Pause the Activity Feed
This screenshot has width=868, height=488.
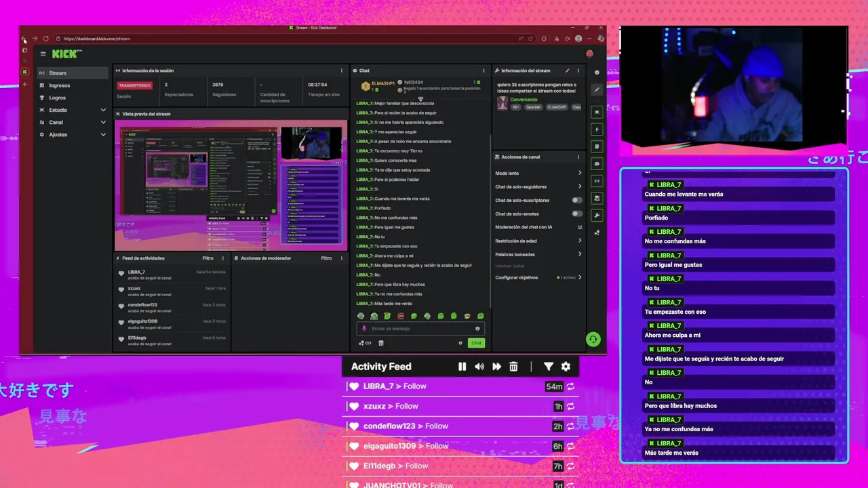[x=462, y=367]
